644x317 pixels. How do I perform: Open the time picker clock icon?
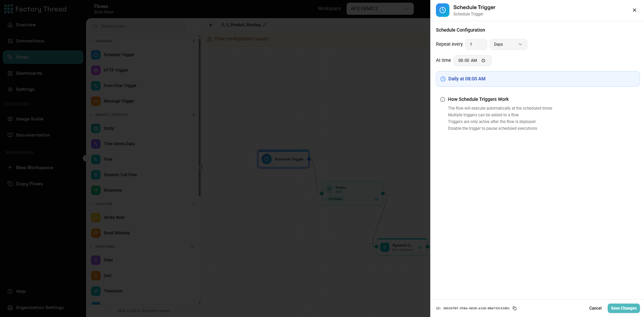coord(483,61)
